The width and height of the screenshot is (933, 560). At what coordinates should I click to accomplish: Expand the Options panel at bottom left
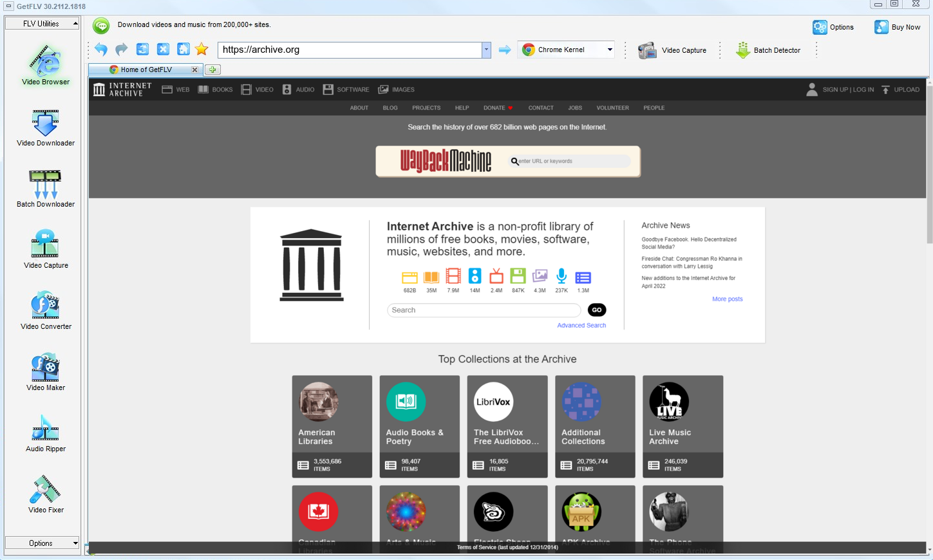point(42,543)
